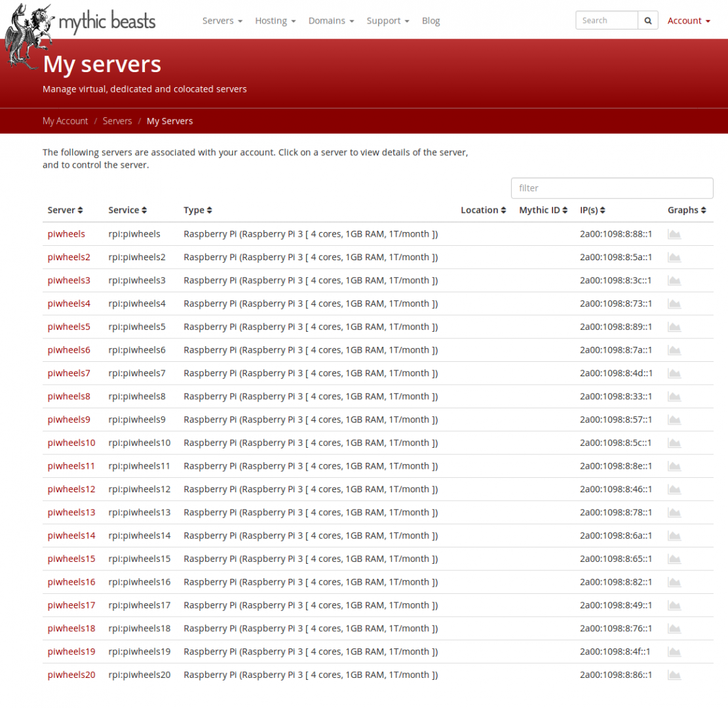View graphs for the piwheels server
Viewport: 728px width, 708px height.
pos(674,233)
